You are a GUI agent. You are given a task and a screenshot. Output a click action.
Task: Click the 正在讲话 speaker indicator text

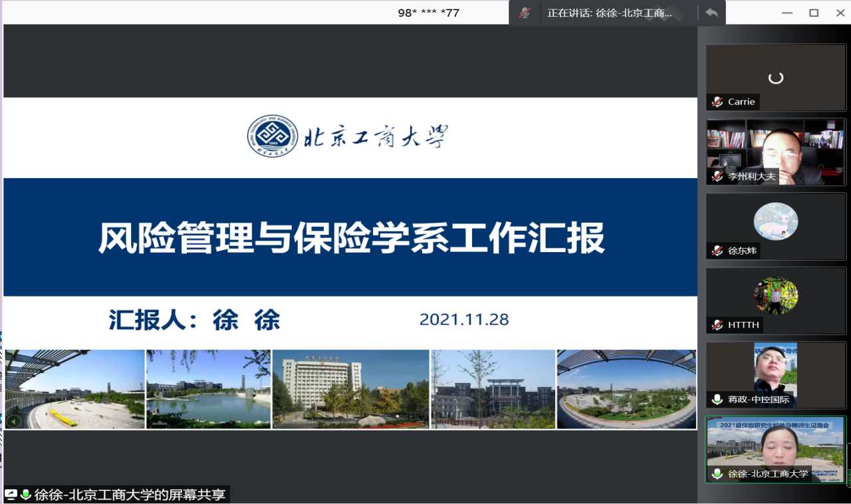[x=609, y=13]
